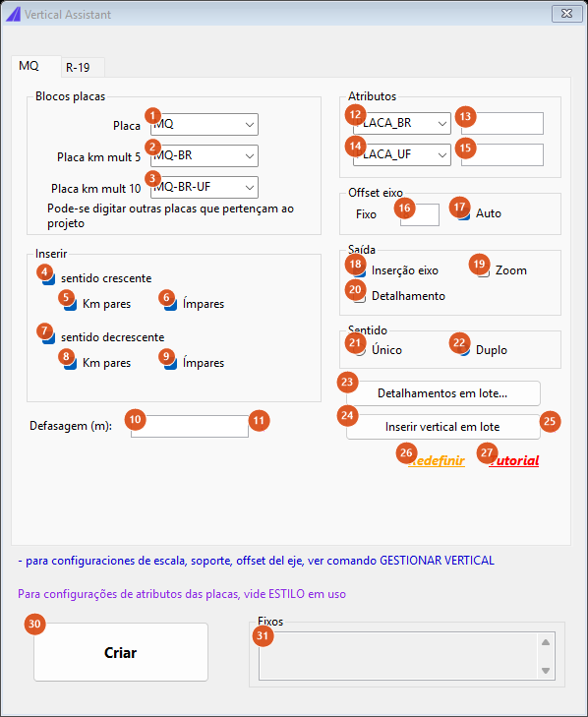Image resolution: width=588 pixels, height=717 pixels.
Task: Click the scroll up arrow in Fixos list
Action: click(546, 642)
